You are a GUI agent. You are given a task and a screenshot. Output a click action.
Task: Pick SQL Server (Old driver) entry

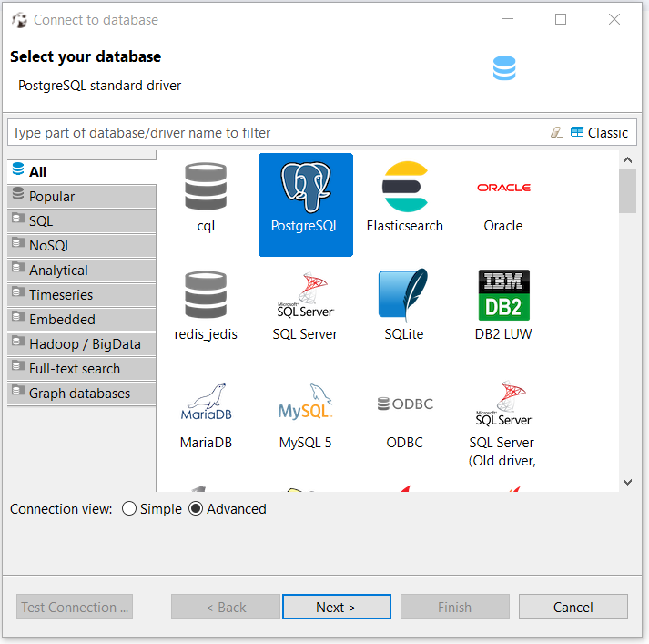[502, 424]
